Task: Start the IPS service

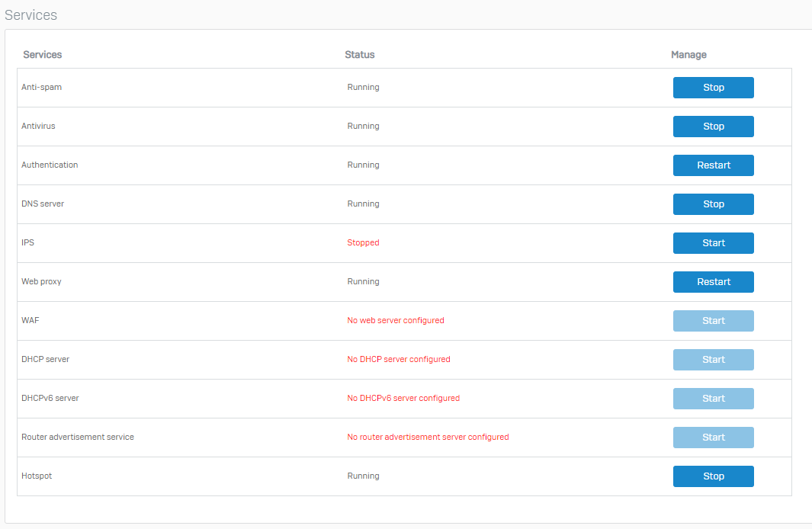Action: pos(713,242)
